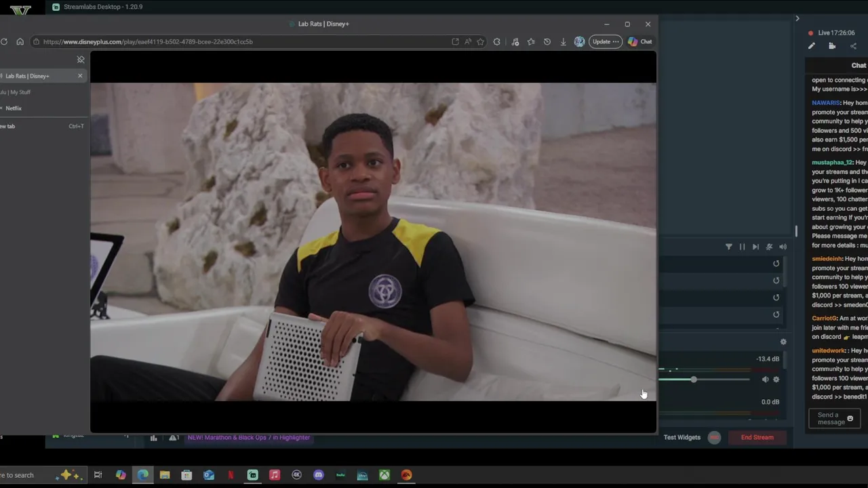This screenshot has height=488, width=868.
Task: Toggle Read Aloud in the address bar
Action: 468,41
